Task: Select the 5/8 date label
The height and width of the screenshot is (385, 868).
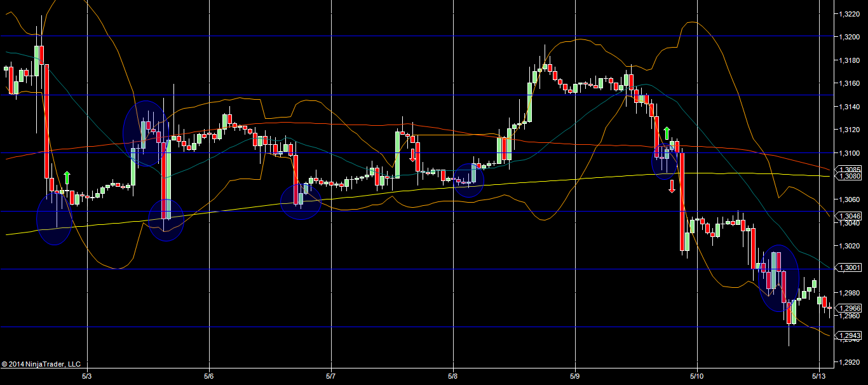Action: coord(453,377)
